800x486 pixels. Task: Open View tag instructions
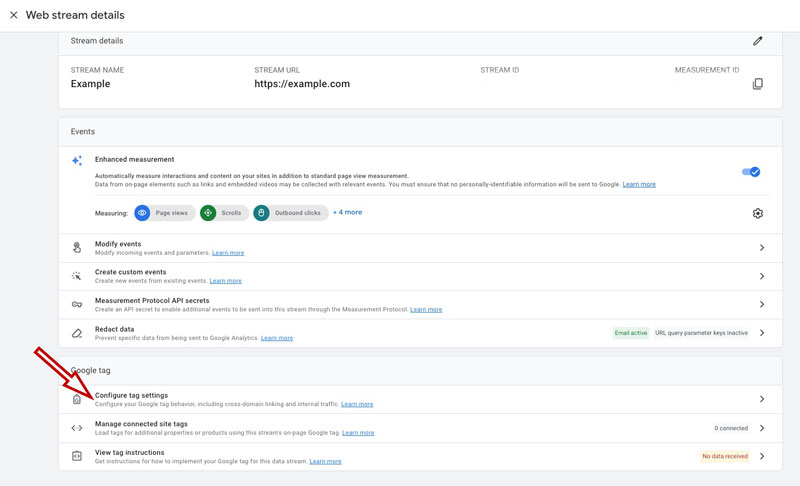coord(129,452)
